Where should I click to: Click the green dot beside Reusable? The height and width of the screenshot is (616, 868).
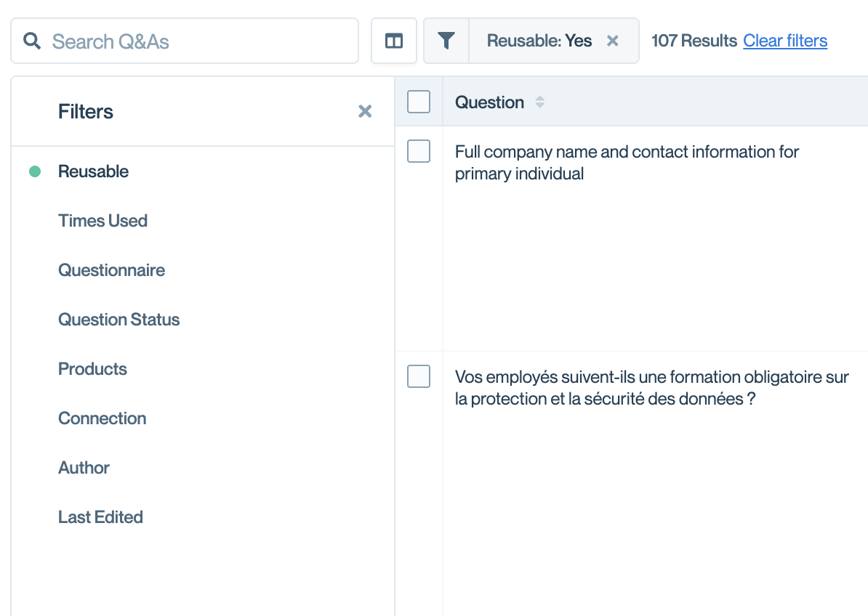35,171
